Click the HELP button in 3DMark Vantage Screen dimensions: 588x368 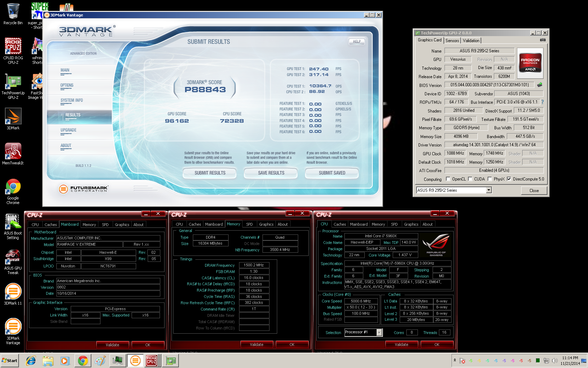point(357,41)
